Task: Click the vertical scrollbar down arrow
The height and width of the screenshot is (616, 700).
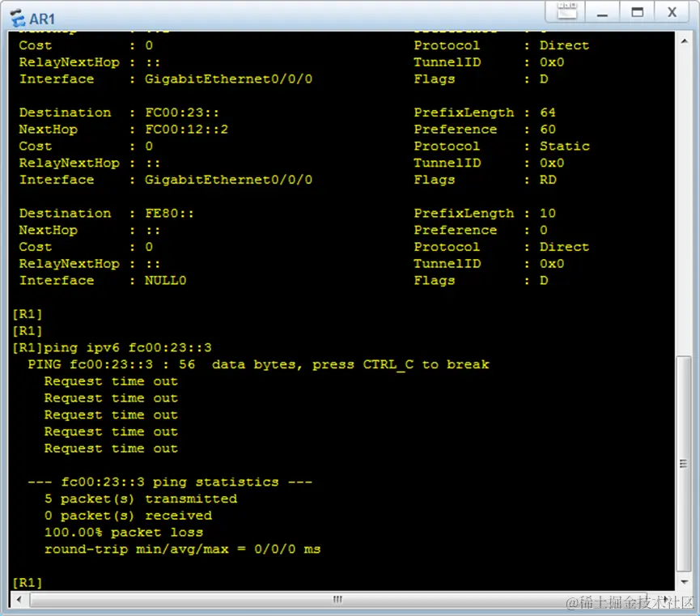Action: click(684, 582)
